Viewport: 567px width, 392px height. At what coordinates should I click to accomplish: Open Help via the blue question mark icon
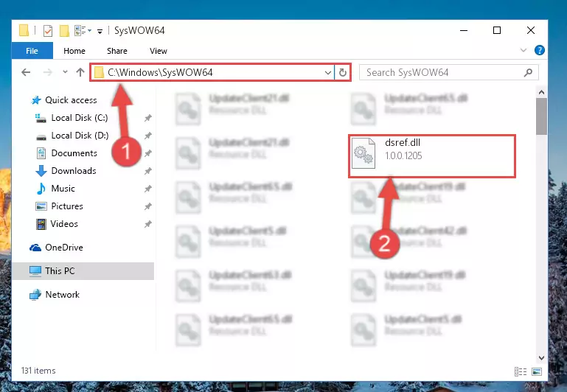[539, 50]
